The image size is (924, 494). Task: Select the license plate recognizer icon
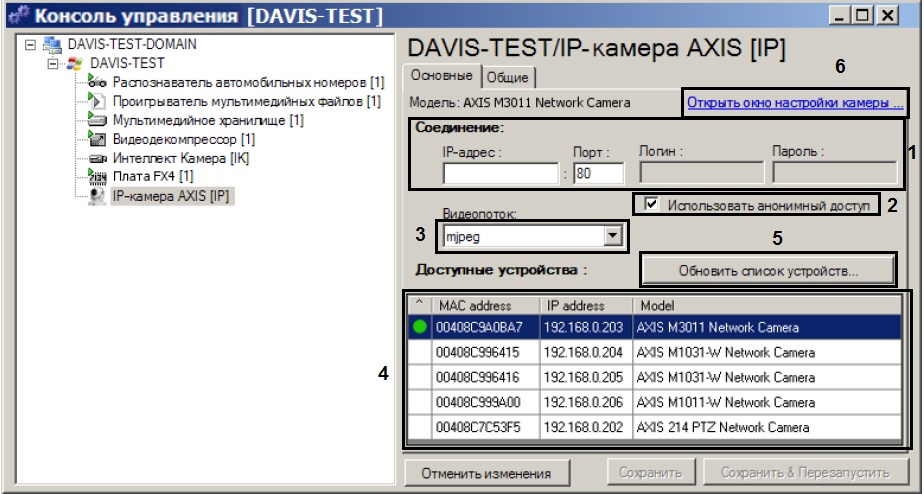pyautogui.click(x=97, y=81)
